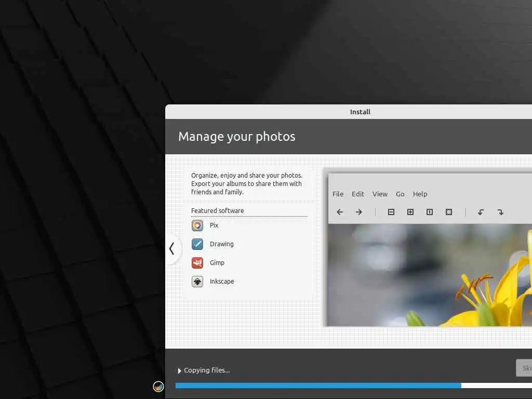Click the Manage your photos heading
The height and width of the screenshot is (399, 532).
(x=237, y=137)
